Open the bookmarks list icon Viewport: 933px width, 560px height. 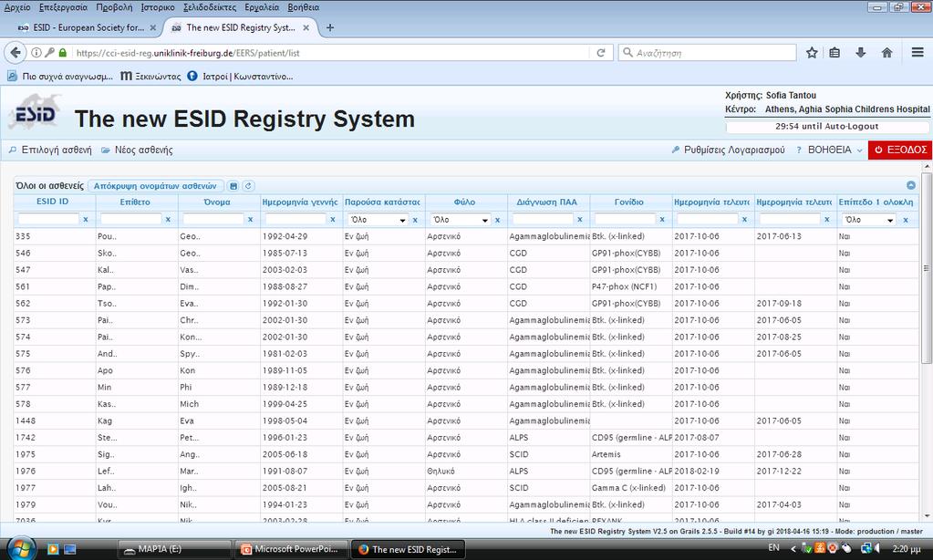point(835,52)
